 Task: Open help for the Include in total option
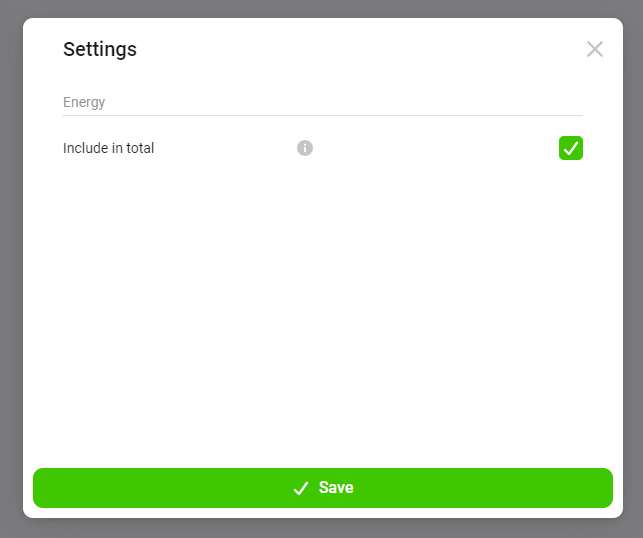point(305,148)
